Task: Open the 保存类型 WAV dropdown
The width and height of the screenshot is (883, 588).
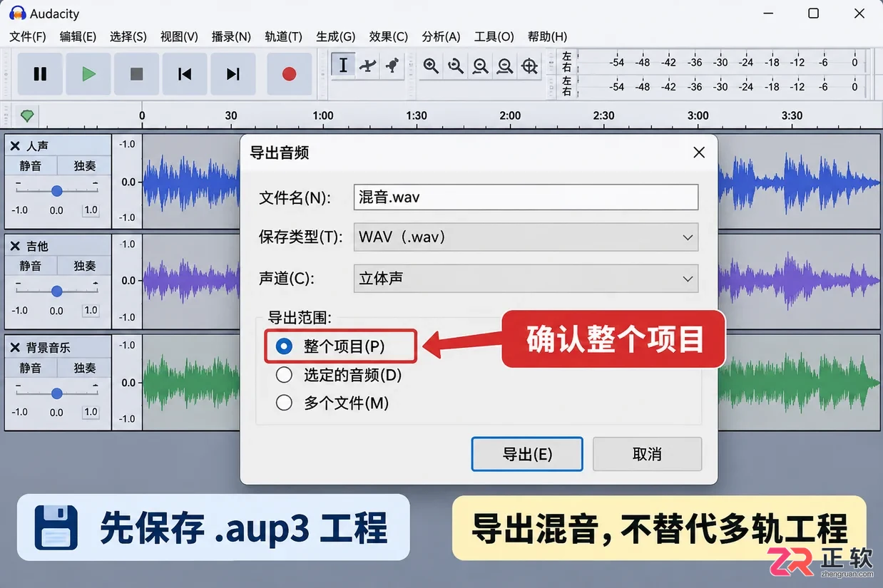Action: 526,237
